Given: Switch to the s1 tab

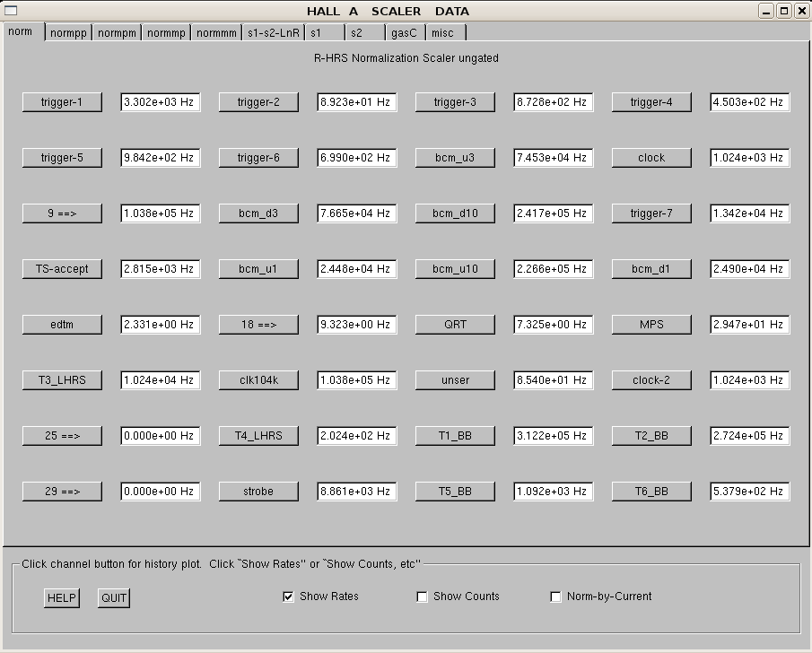Looking at the screenshot, I should pos(325,32).
